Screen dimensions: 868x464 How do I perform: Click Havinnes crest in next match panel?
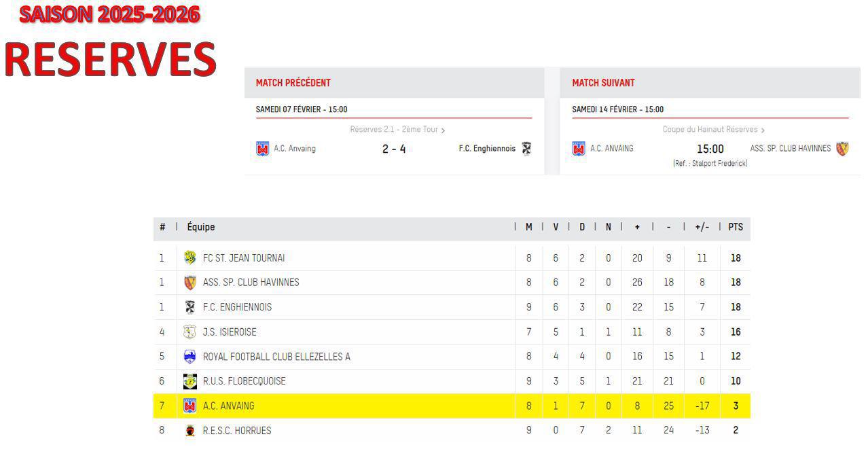point(842,149)
